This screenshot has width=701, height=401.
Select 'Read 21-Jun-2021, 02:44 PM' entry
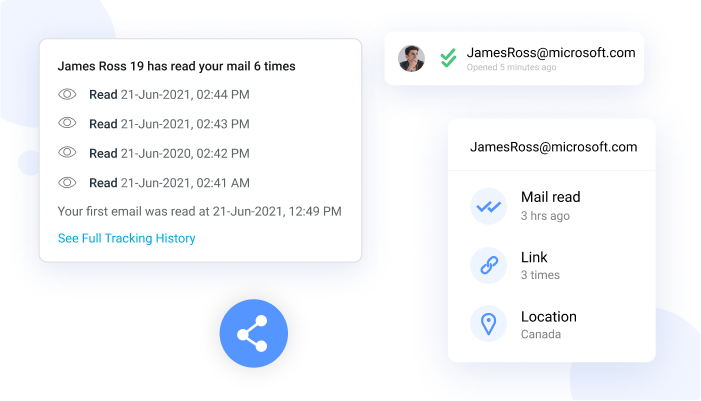click(x=169, y=95)
